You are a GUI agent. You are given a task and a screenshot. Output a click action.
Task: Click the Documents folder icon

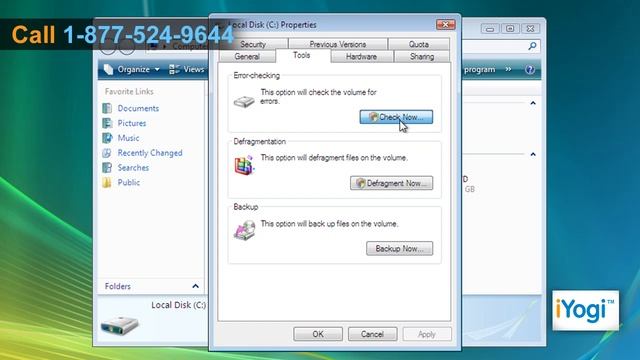[107, 108]
